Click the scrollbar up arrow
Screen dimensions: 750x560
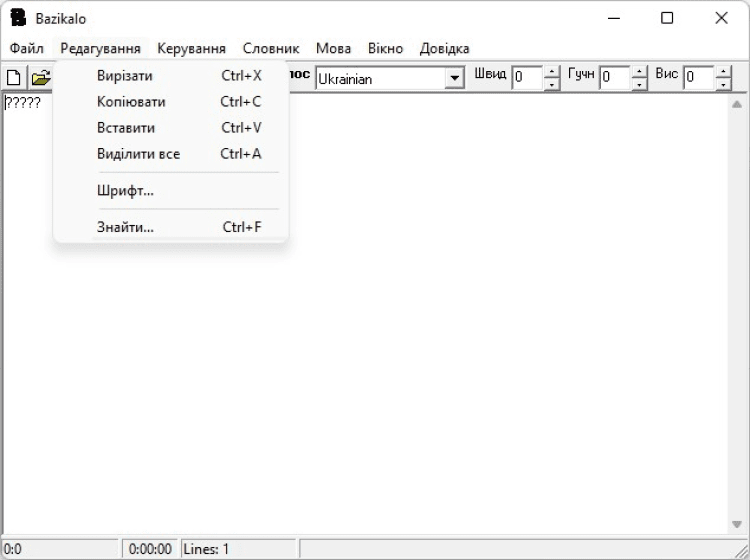[x=737, y=104]
